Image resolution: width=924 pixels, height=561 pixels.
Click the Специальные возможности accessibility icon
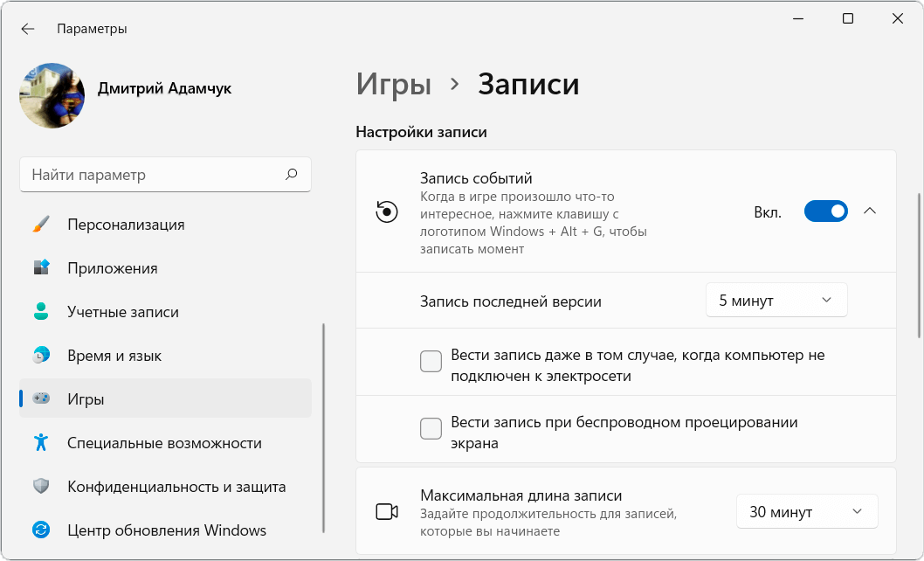click(x=41, y=443)
